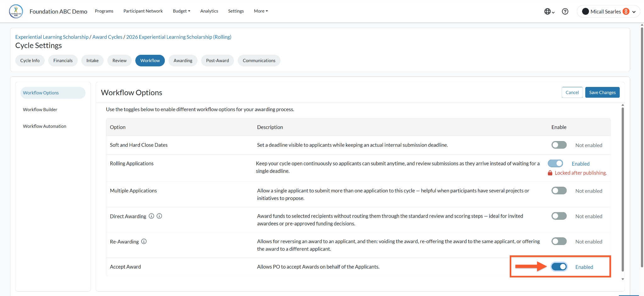644x296 pixels.
Task: Enable the Multiple Applications toggle
Action: (559, 191)
